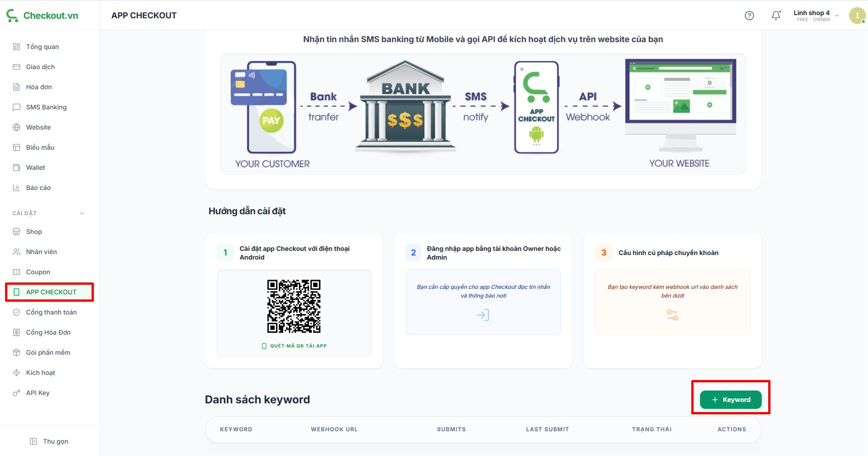The image size is (868, 456).
Task: Click the TRẠNG THÁI column header
Action: click(651, 429)
